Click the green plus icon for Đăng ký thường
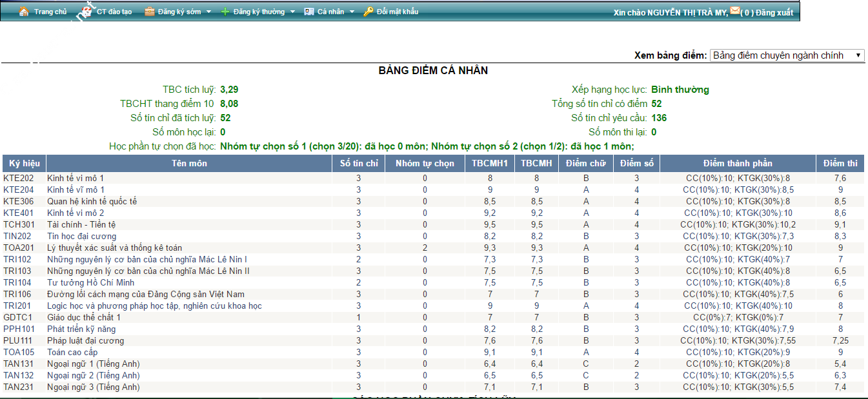The image size is (868, 399). click(x=225, y=12)
